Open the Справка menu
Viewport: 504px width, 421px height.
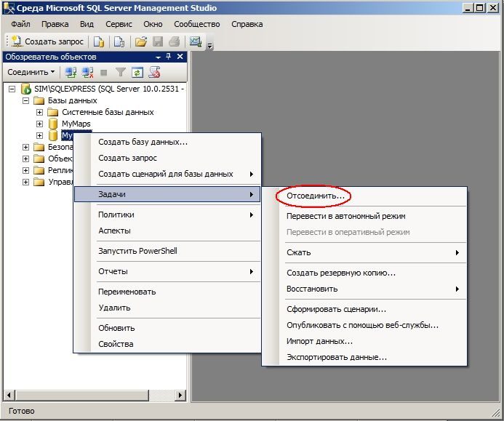tap(247, 24)
